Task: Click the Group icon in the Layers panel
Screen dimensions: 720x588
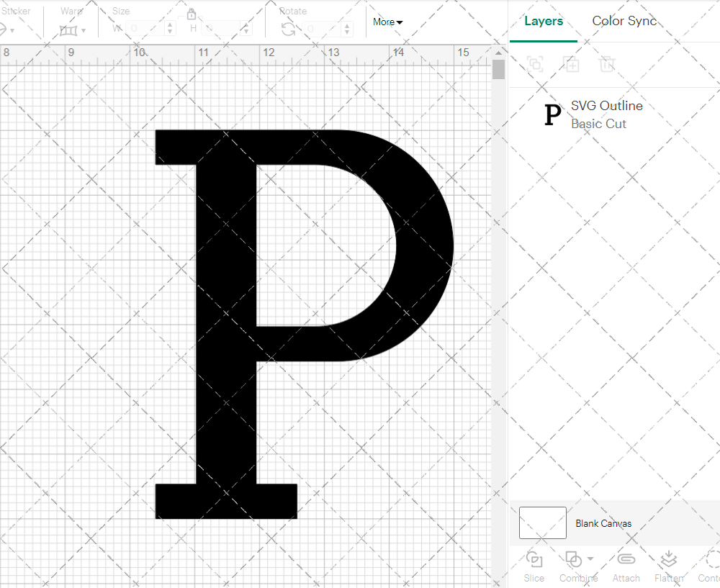Action: coord(534,64)
